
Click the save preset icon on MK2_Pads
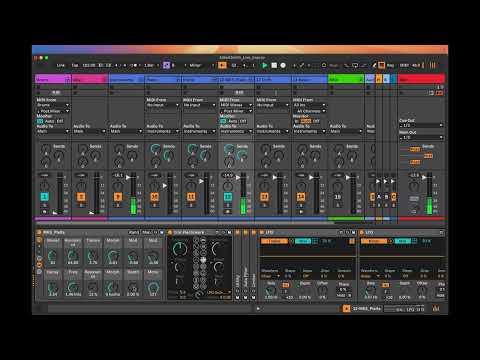click(x=162, y=232)
